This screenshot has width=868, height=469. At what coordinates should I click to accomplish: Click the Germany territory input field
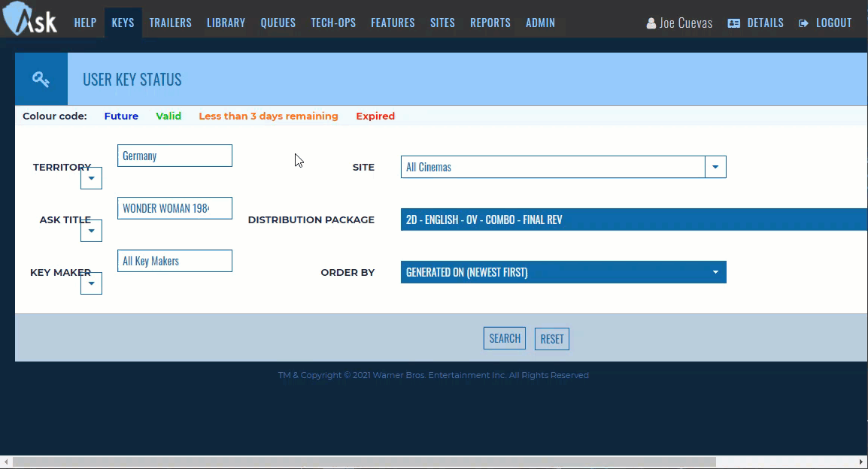175,156
